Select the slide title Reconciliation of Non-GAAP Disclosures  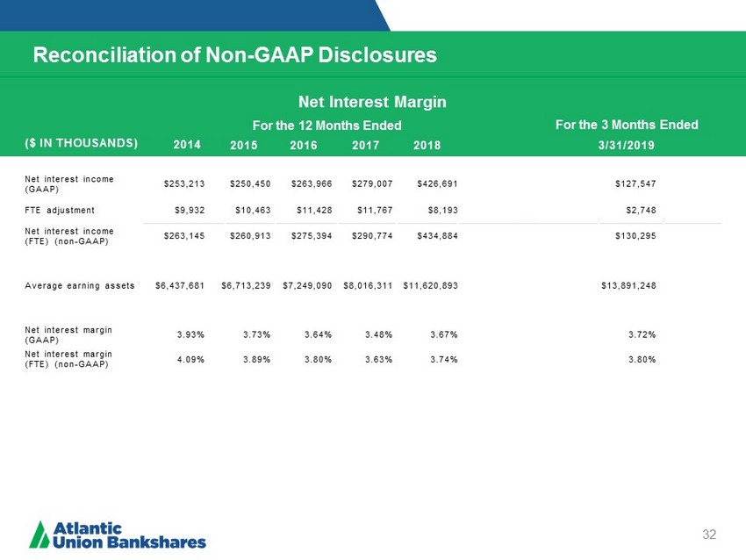coord(234,55)
